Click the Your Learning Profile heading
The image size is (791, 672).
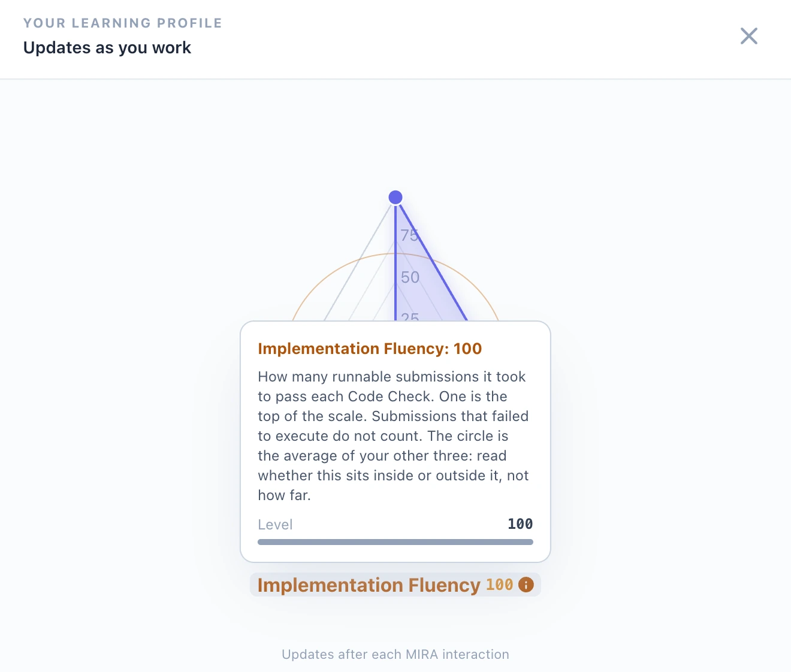(x=123, y=23)
